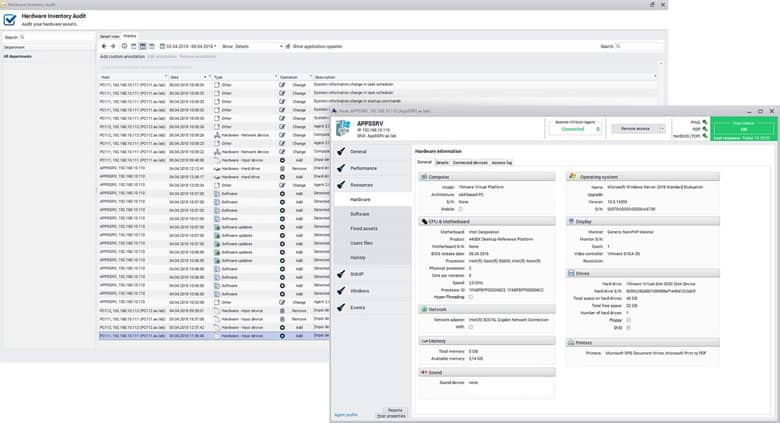This screenshot has height=423, width=780.
Task: Open the date range dropdown
Action: coord(190,46)
